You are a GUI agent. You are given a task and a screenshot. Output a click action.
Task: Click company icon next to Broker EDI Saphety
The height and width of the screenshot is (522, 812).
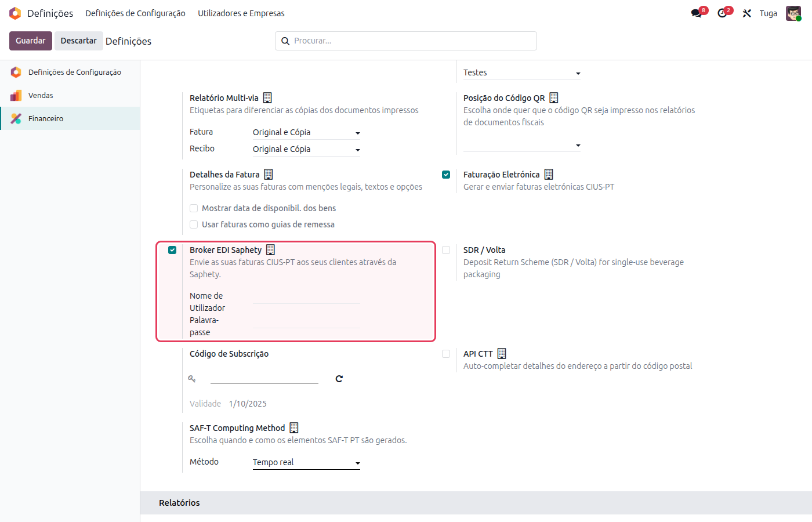pos(270,250)
